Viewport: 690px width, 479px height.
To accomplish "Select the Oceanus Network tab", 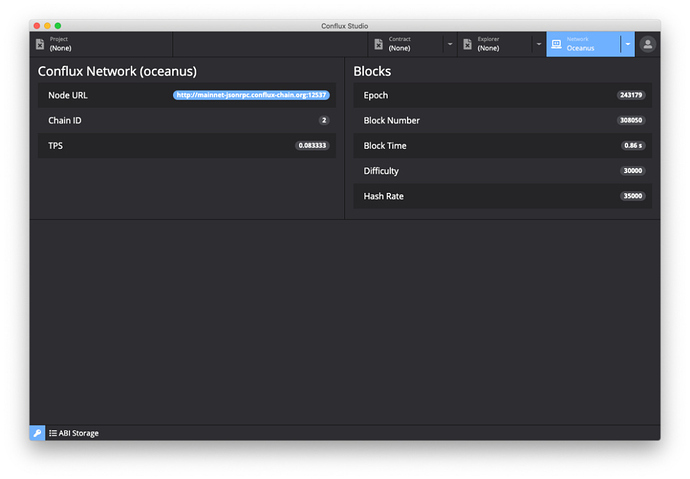I will [585, 44].
